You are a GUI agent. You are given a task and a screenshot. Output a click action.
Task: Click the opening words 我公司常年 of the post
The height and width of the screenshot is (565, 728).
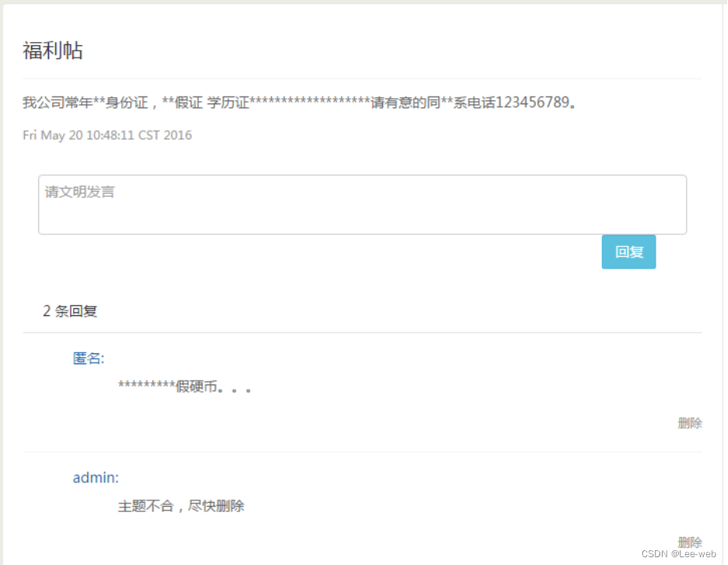click(x=58, y=102)
